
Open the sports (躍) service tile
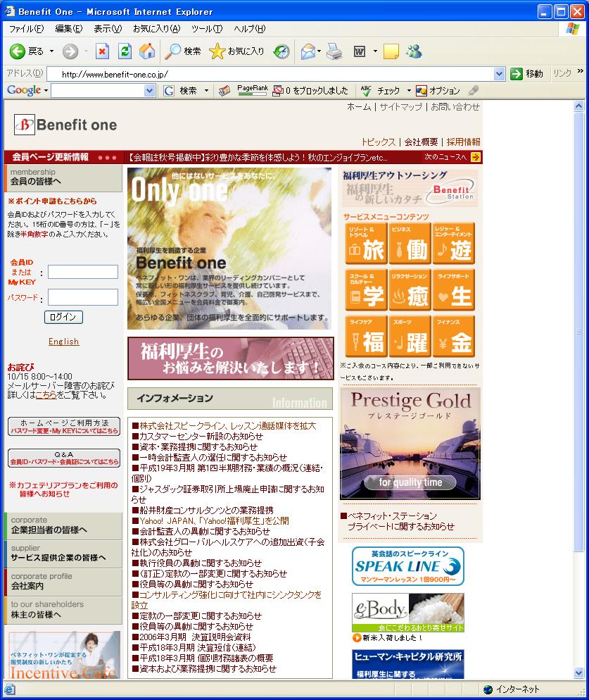[410, 336]
